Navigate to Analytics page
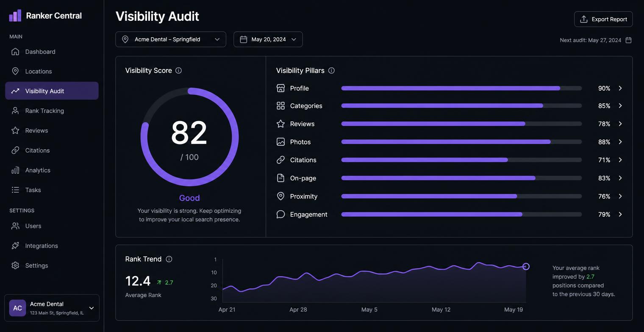The image size is (644, 332). tap(52, 170)
